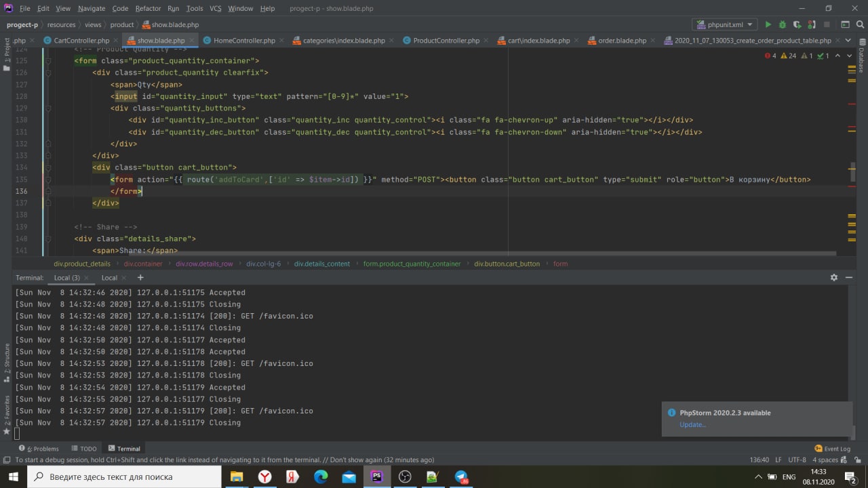The image size is (868, 488).
Task: Click the run anything window icon
Action: 845,24
